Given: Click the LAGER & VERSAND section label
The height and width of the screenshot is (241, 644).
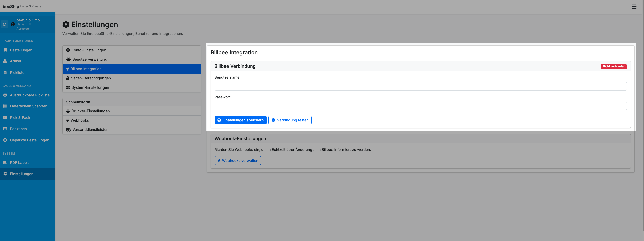Looking at the screenshot, I should (x=16, y=86).
